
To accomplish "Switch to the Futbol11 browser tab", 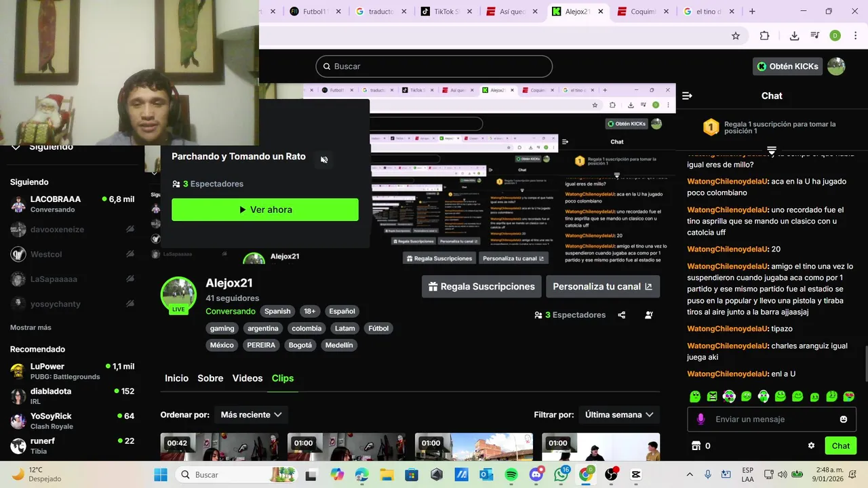I will coord(315,12).
